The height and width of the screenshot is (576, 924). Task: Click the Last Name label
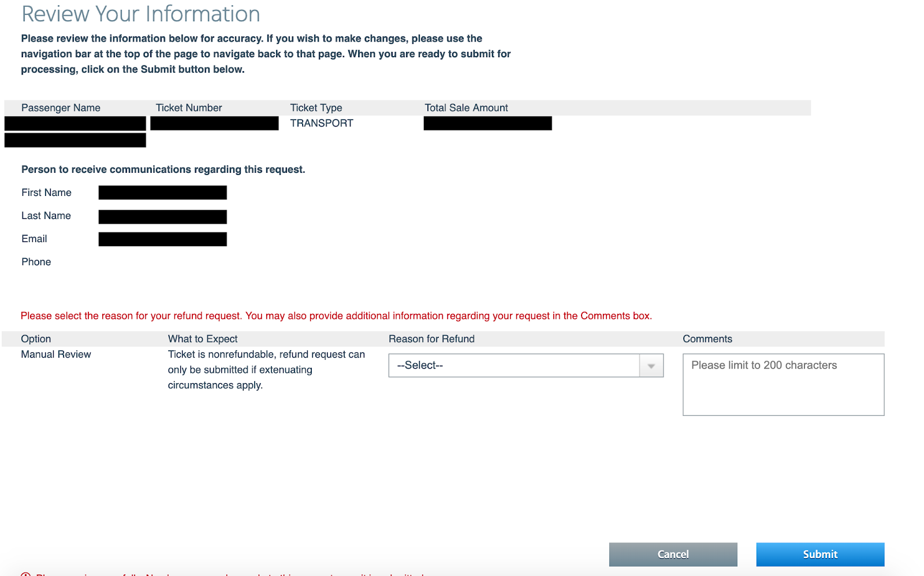pos(46,216)
